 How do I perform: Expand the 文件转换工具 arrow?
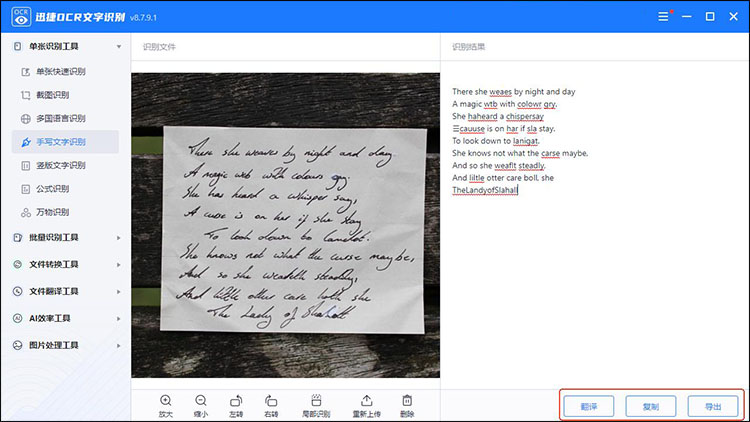click(119, 265)
